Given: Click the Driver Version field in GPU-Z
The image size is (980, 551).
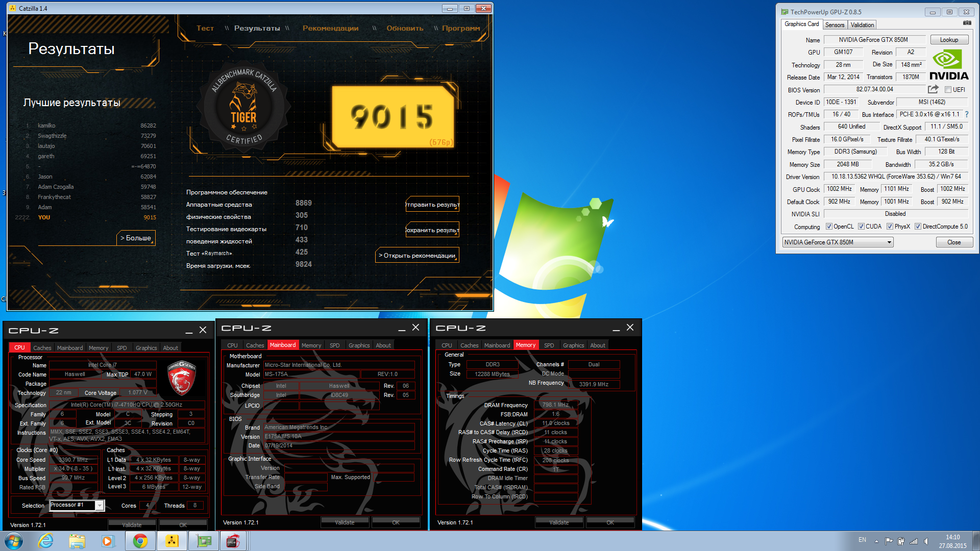Looking at the screenshot, I should point(896,177).
